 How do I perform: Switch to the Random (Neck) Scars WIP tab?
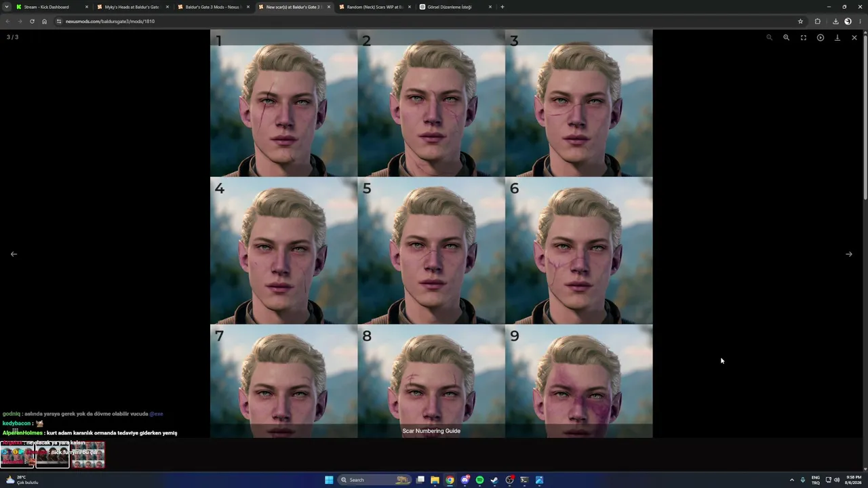click(x=375, y=7)
